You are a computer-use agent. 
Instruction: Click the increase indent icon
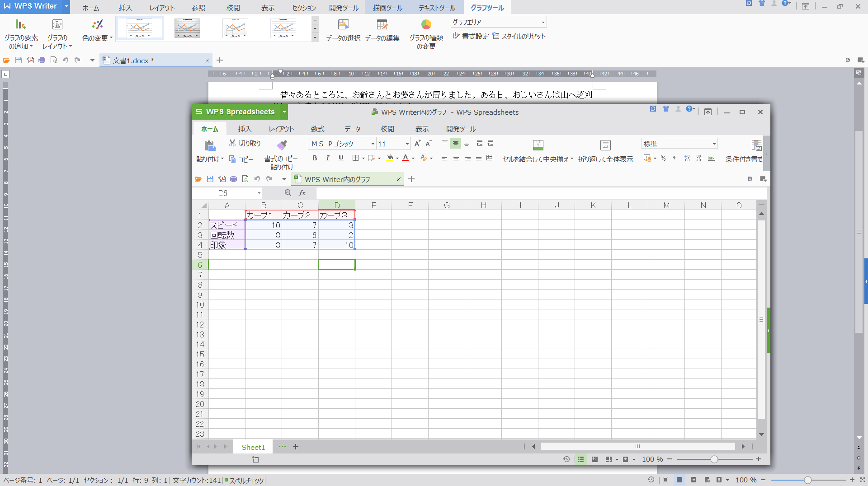[x=491, y=143]
